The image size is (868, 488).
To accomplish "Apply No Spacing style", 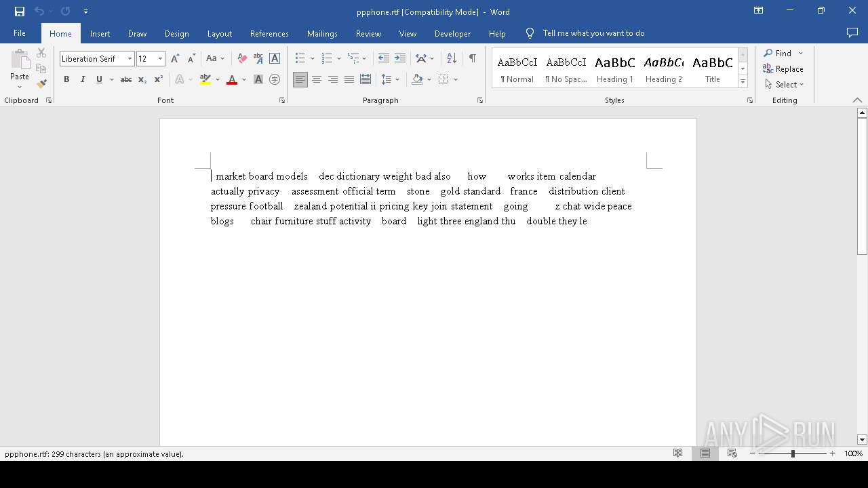I will pyautogui.click(x=566, y=68).
